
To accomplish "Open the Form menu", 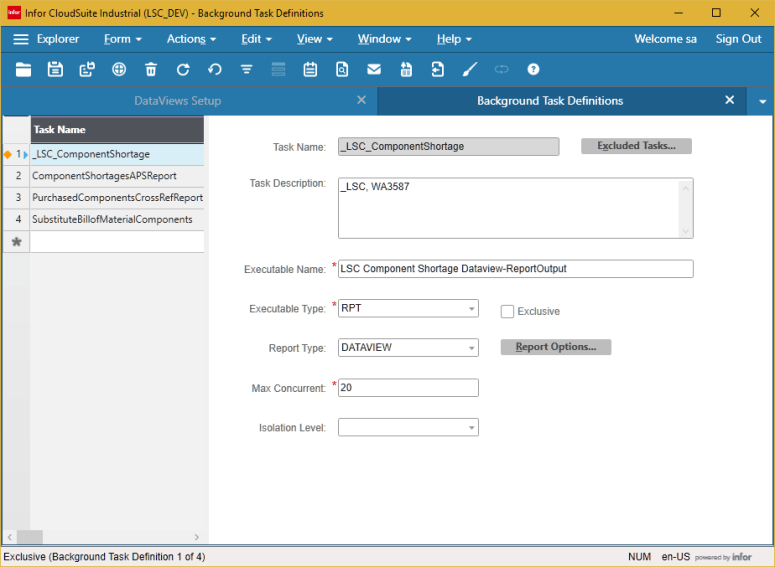I will 123,39.
